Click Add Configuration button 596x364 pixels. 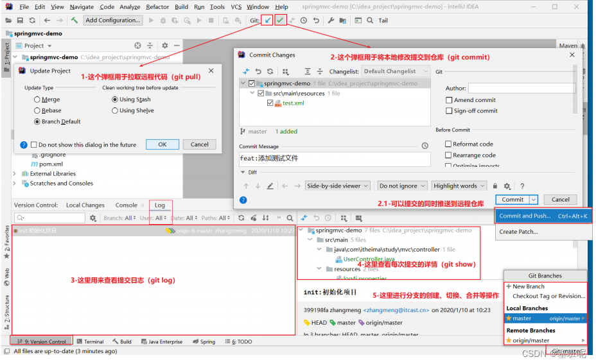(113, 21)
